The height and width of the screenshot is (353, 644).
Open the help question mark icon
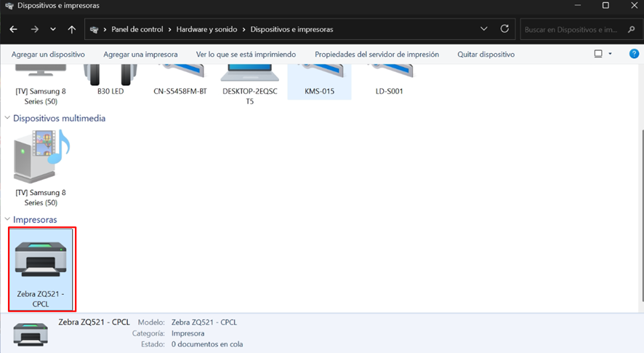pyautogui.click(x=633, y=55)
